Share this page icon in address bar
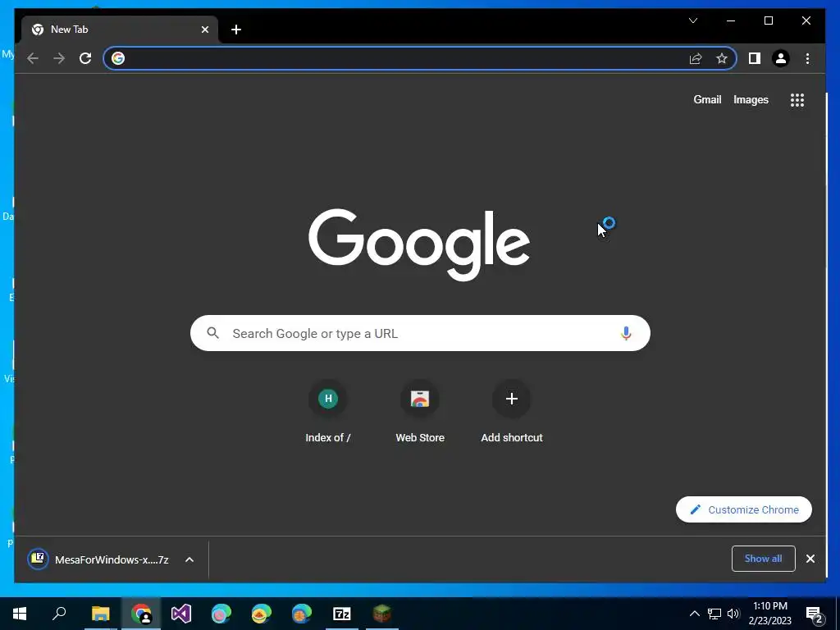840x630 pixels. pyautogui.click(x=696, y=58)
